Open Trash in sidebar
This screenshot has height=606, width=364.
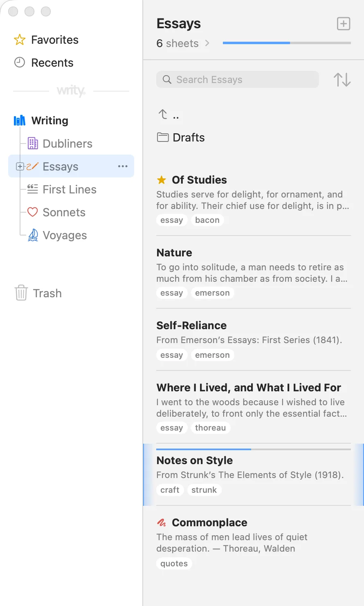[x=47, y=293]
